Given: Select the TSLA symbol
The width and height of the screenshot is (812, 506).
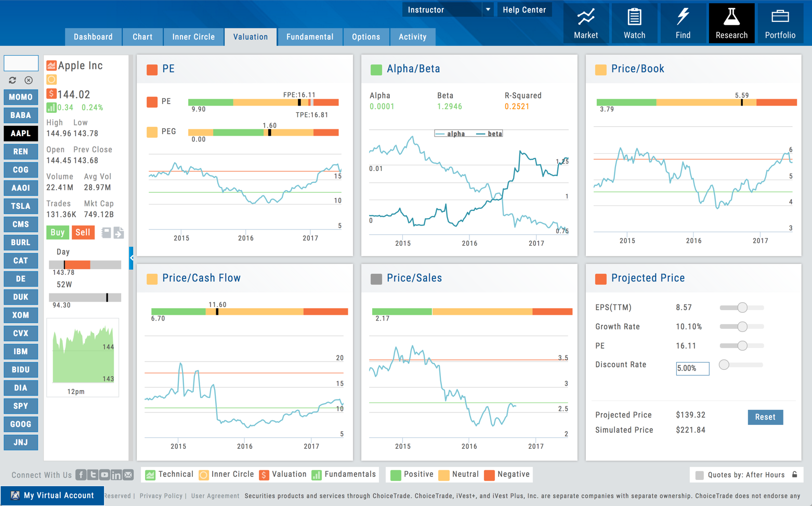Looking at the screenshot, I should pyautogui.click(x=21, y=206).
